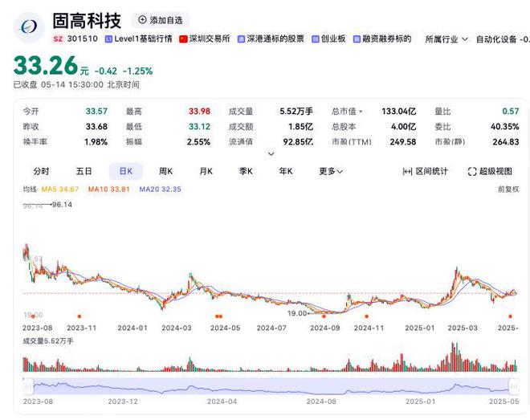Click the stock code 301510

coord(83,39)
